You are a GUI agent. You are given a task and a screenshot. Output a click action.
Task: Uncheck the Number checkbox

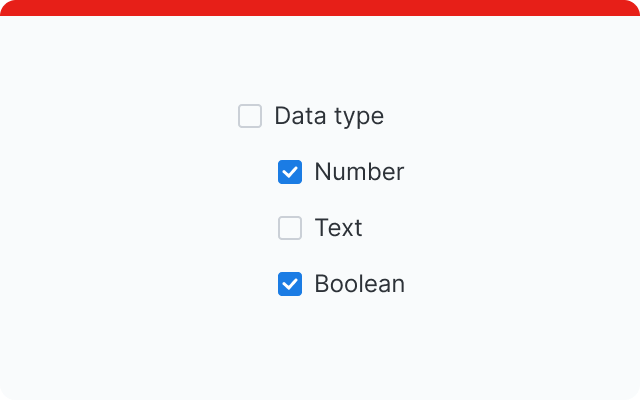pyautogui.click(x=290, y=172)
